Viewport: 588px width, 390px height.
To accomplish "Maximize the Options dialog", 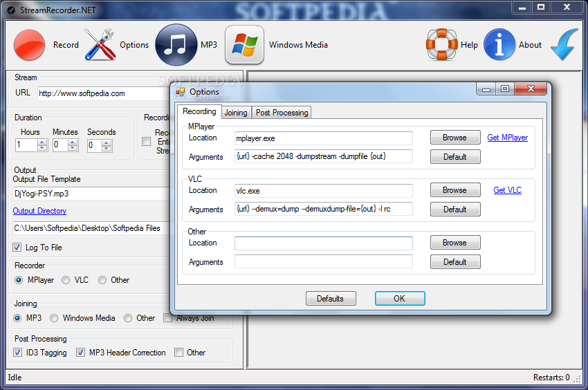I will click(505, 89).
